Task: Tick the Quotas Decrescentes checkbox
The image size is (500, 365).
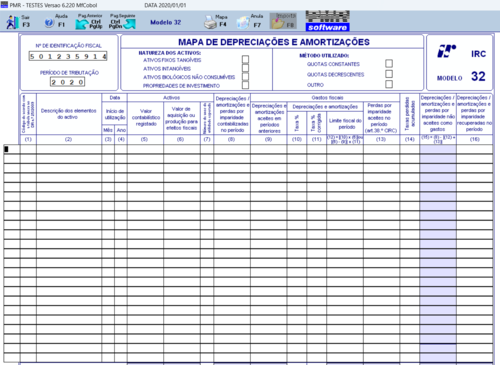Action: (389, 74)
